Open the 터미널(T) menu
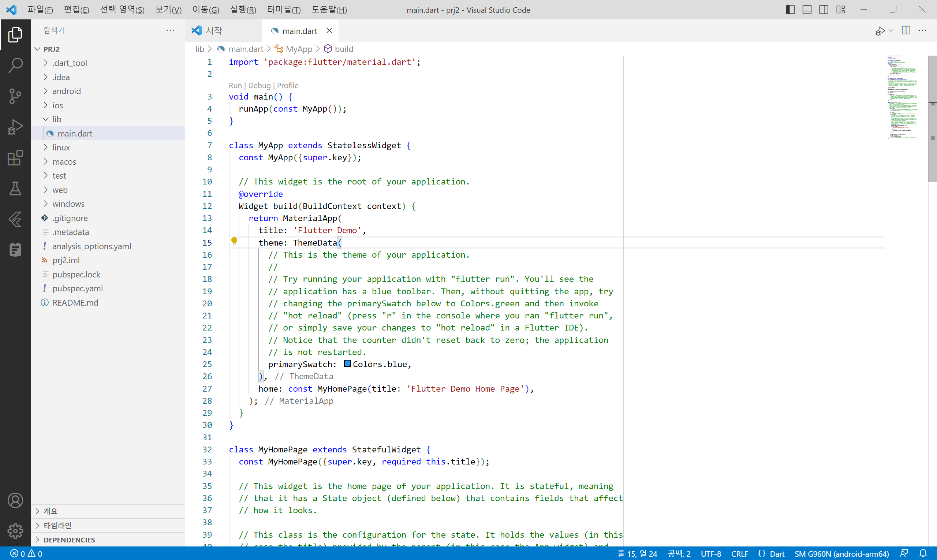937x560 pixels. tap(283, 10)
